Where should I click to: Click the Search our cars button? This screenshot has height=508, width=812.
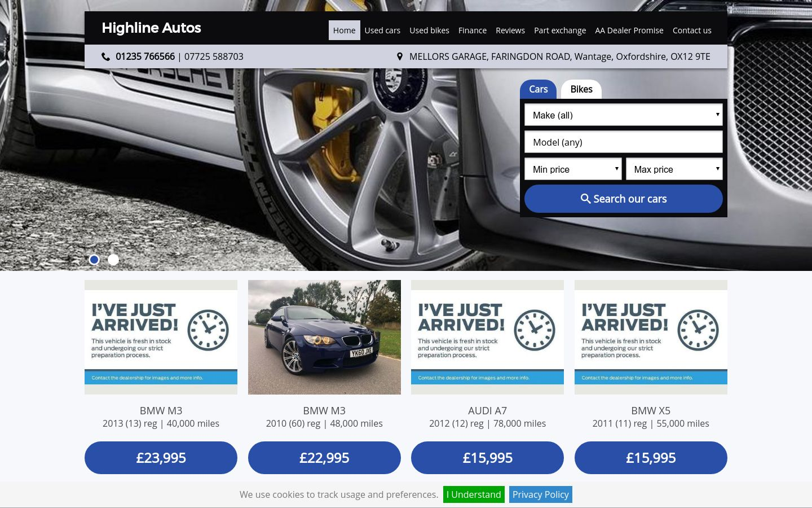624,199
